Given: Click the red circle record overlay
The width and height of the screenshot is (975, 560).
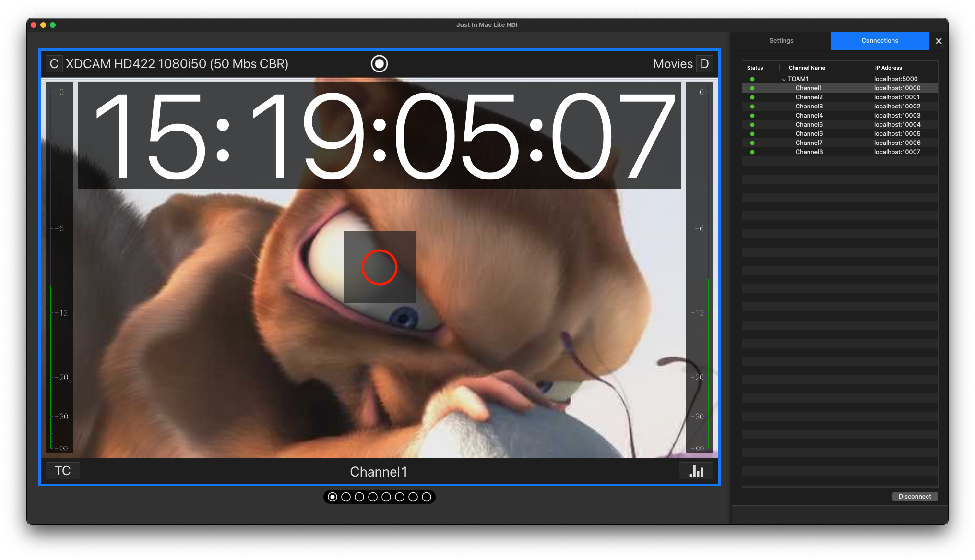Looking at the screenshot, I should (379, 267).
